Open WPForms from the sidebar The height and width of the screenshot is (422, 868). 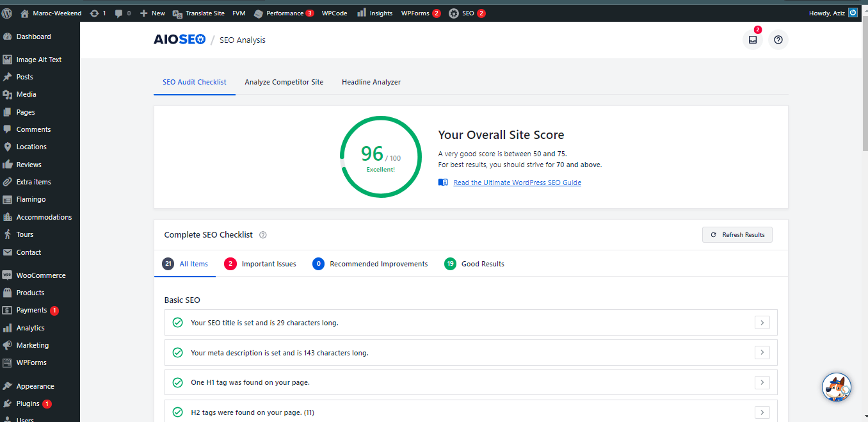point(31,362)
